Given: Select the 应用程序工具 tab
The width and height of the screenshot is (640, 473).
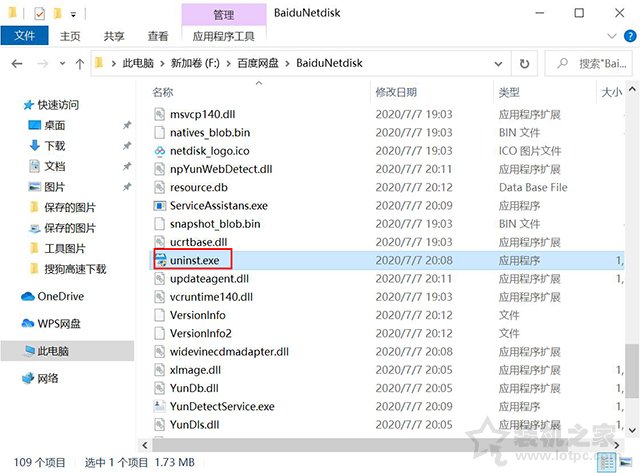Looking at the screenshot, I should (224, 36).
